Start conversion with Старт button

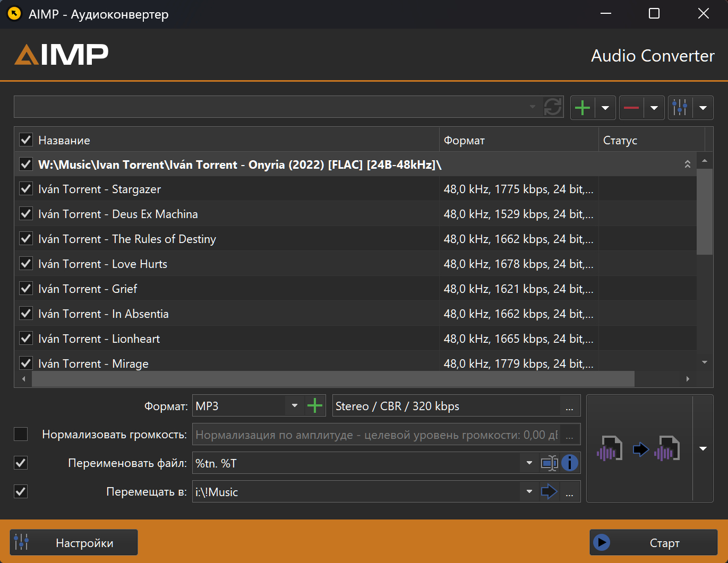point(654,543)
